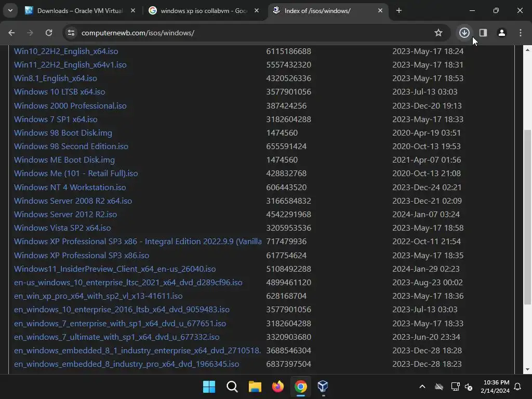Download Windows 2000 Professional.iso

coord(70,106)
